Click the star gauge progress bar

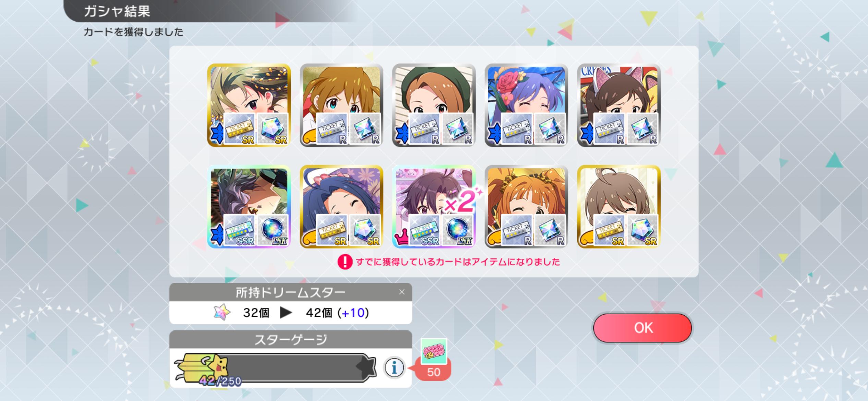point(276,368)
